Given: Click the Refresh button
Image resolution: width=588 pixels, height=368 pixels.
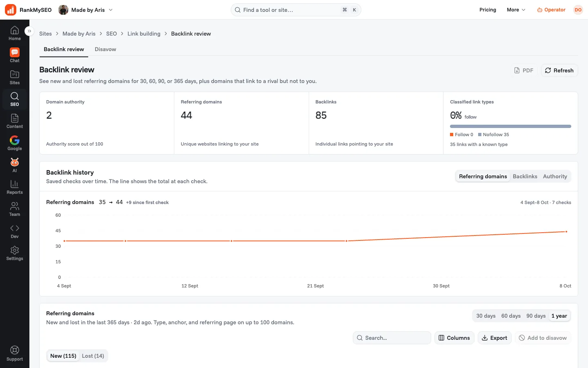Looking at the screenshot, I should click(559, 70).
